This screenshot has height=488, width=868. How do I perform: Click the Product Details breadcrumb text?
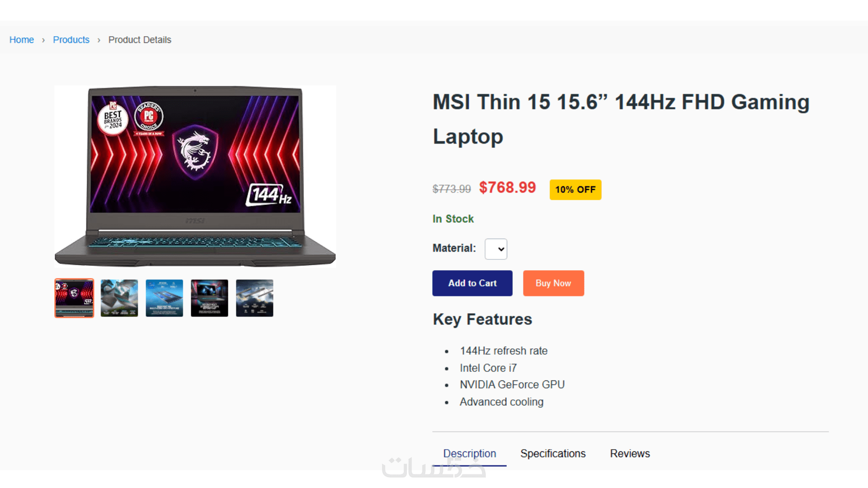click(140, 40)
